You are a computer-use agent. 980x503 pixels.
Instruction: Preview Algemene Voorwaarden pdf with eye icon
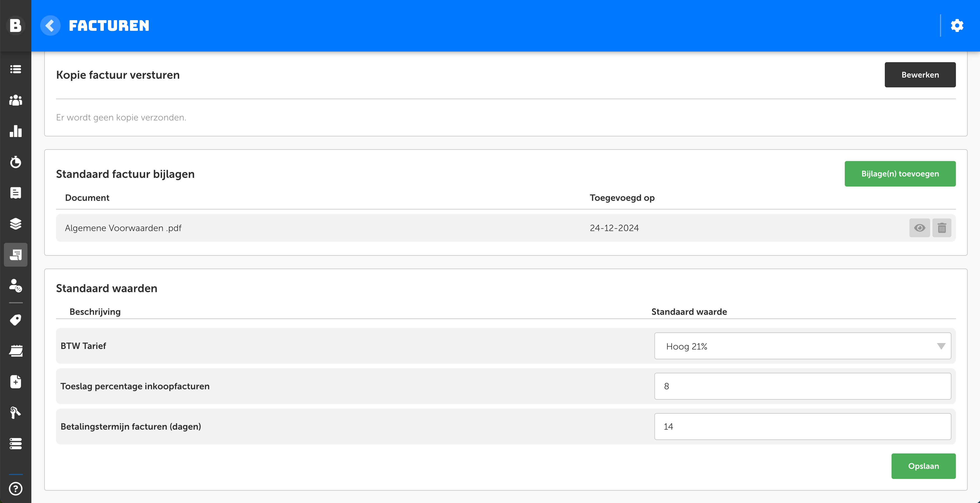click(x=920, y=228)
